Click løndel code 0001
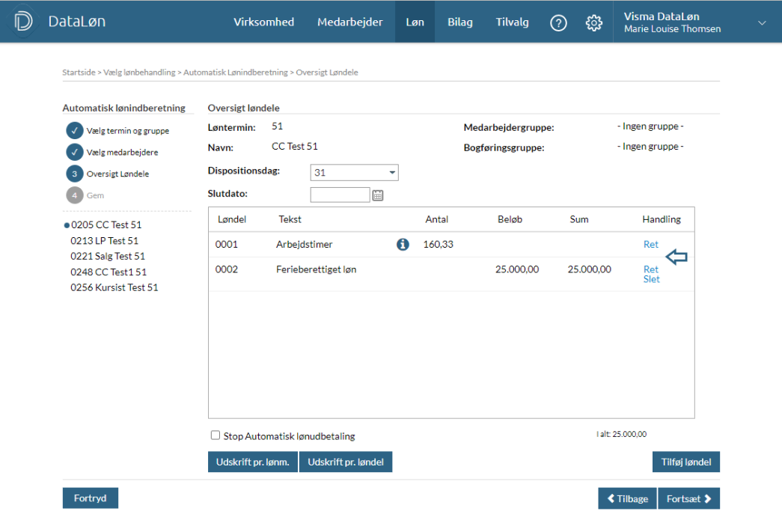Screen dimensions: 782x532 (x=227, y=245)
